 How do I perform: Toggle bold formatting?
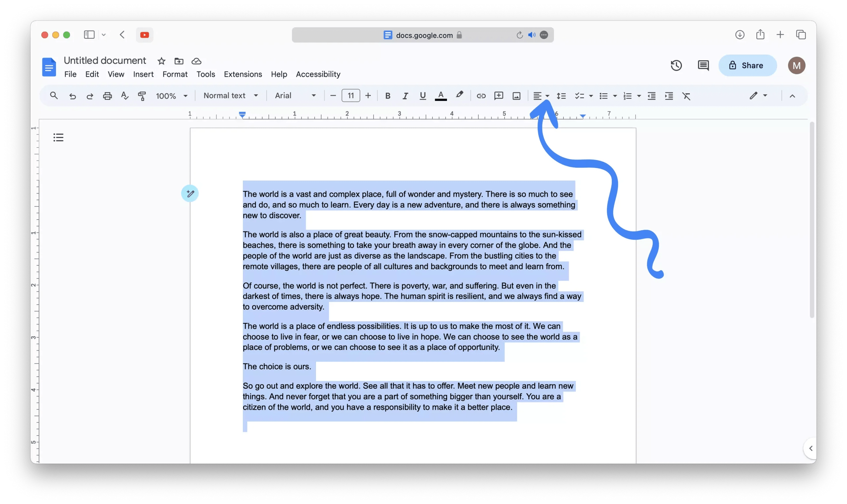coord(387,96)
